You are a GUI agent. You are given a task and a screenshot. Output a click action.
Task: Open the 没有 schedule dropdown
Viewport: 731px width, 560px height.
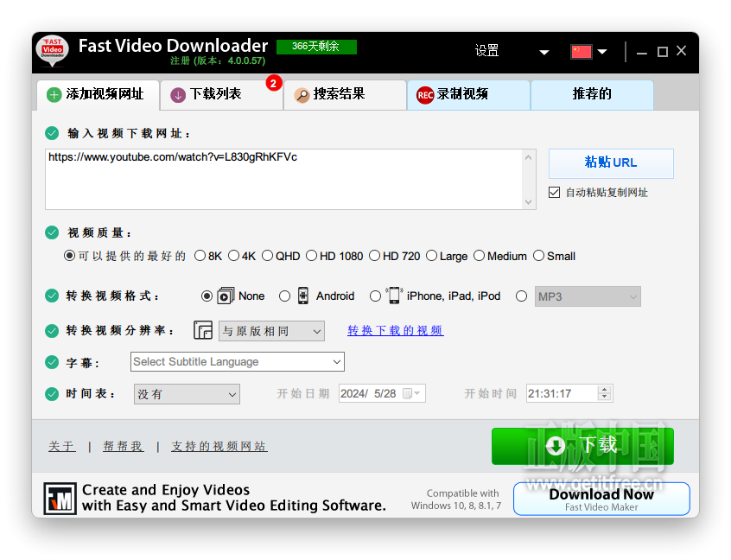(x=187, y=394)
